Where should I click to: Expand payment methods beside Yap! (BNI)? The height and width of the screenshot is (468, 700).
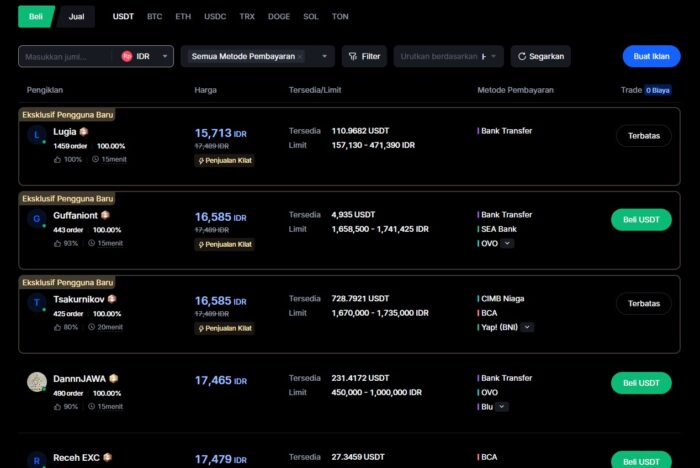click(527, 327)
